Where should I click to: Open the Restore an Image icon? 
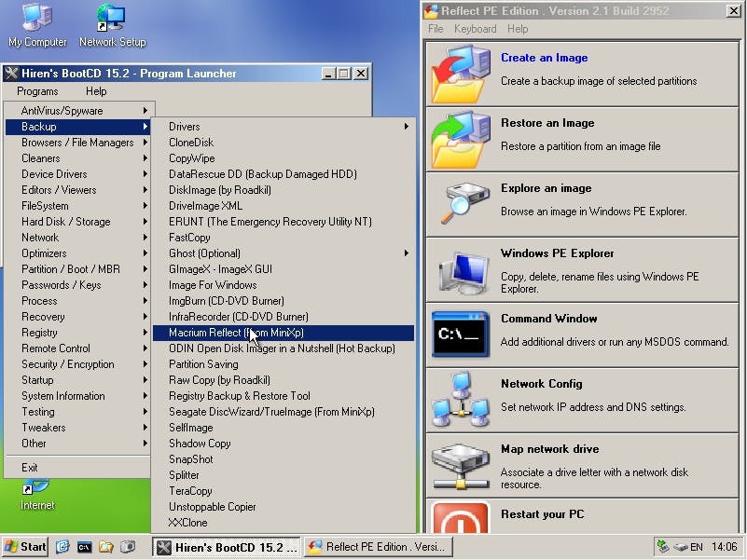pos(461,139)
